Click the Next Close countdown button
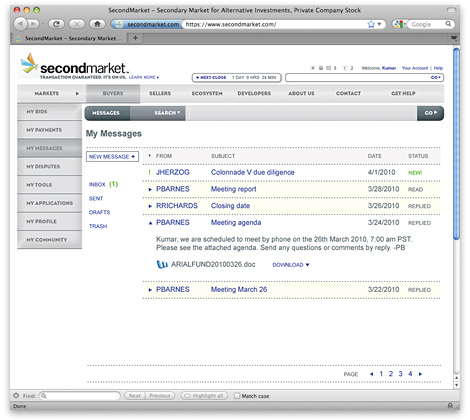Screen dimensions: 470x420 click(237, 77)
